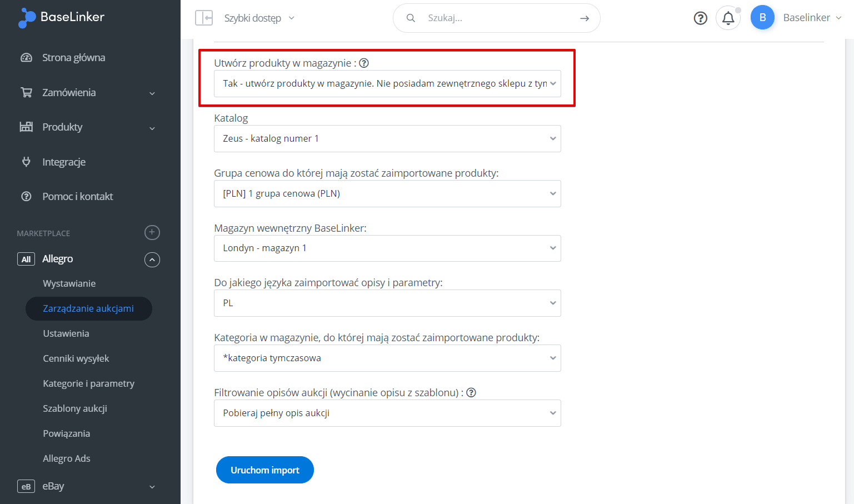This screenshot has height=504, width=854.
Task: Open the notifications bell
Action: tap(728, 18)
